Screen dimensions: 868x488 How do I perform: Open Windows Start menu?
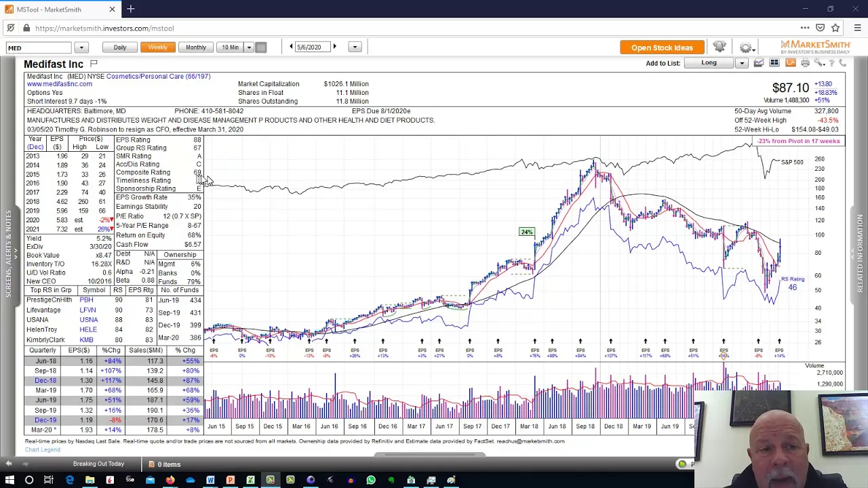[x=9, y=480]
